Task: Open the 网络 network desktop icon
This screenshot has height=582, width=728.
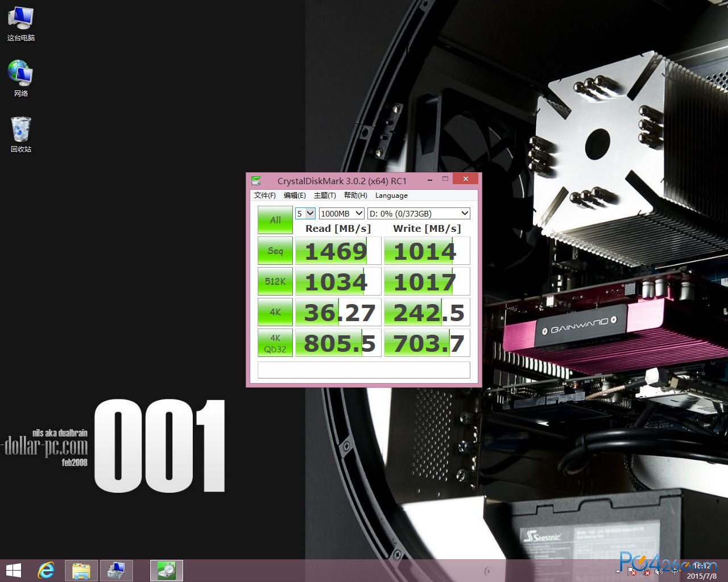Action: 20,78
